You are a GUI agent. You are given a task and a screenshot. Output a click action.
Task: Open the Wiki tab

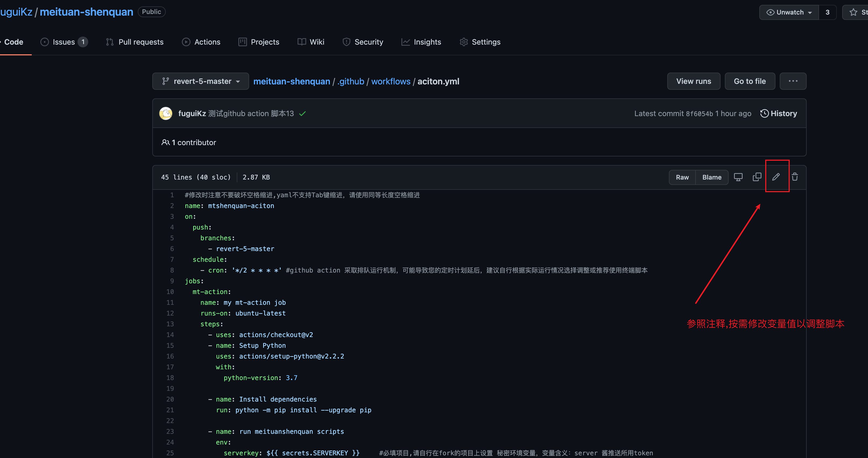(311, 42)
